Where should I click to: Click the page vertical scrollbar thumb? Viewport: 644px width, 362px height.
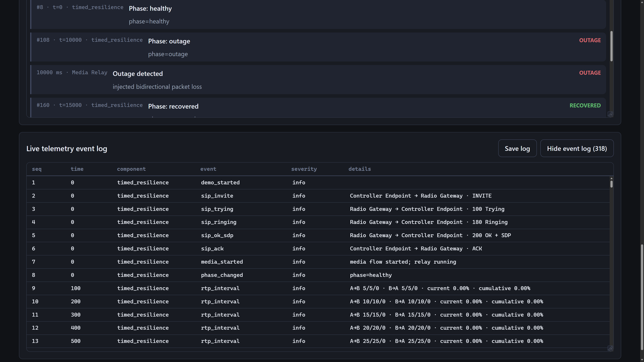pyautogui.click(x=642, y=297)
